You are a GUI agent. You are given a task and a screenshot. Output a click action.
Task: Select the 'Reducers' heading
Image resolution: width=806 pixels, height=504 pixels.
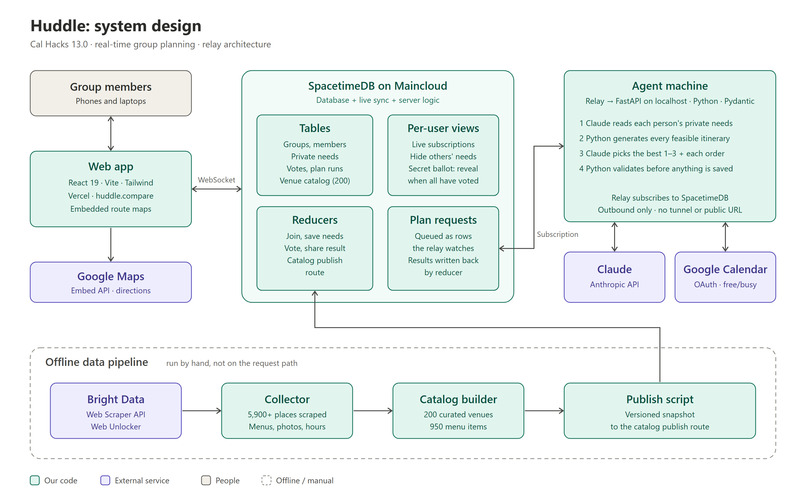point(315,220)
